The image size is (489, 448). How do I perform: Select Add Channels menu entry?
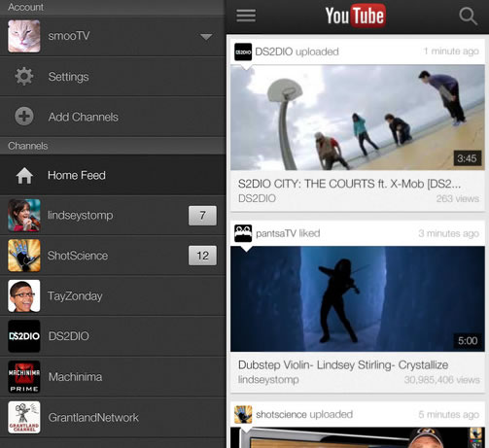(x=113, y=117)
